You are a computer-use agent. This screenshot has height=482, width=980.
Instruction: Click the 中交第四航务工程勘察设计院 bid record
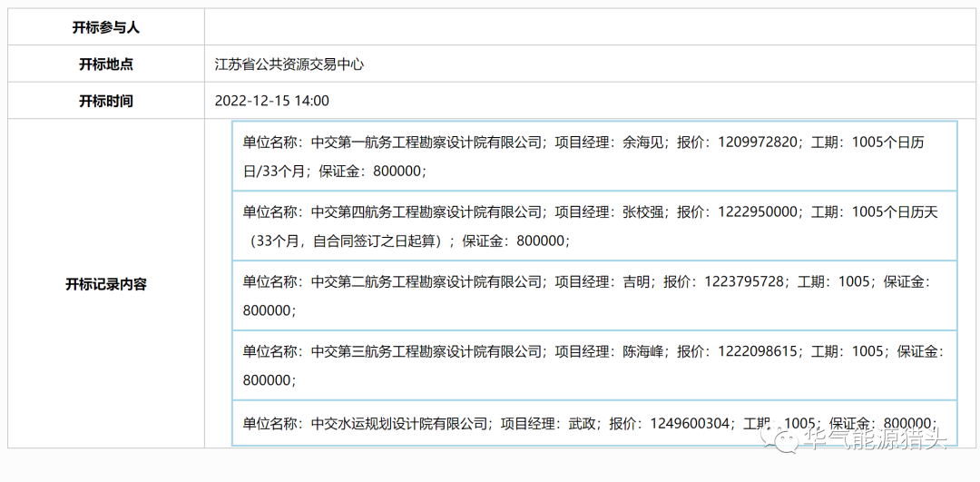(594, 226)
